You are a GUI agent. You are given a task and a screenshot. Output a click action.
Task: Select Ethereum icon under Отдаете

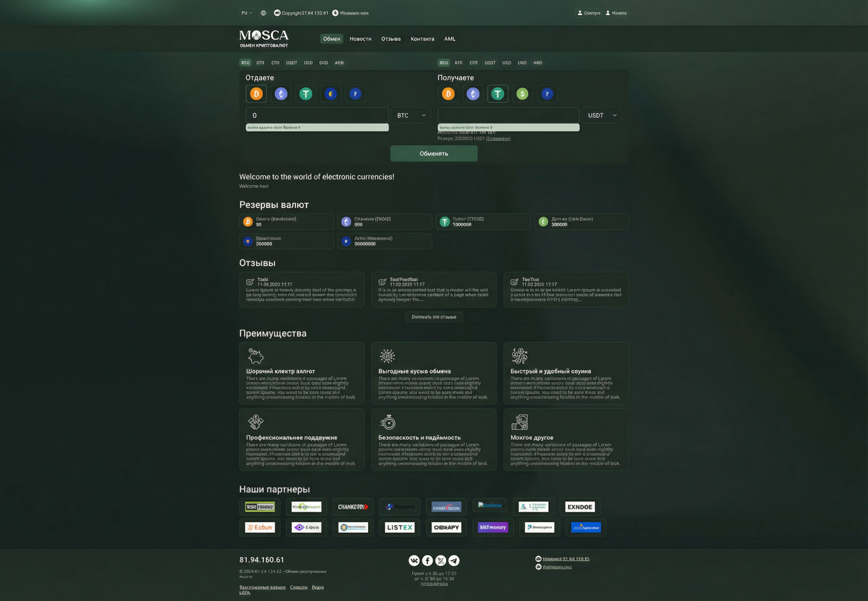281,94
